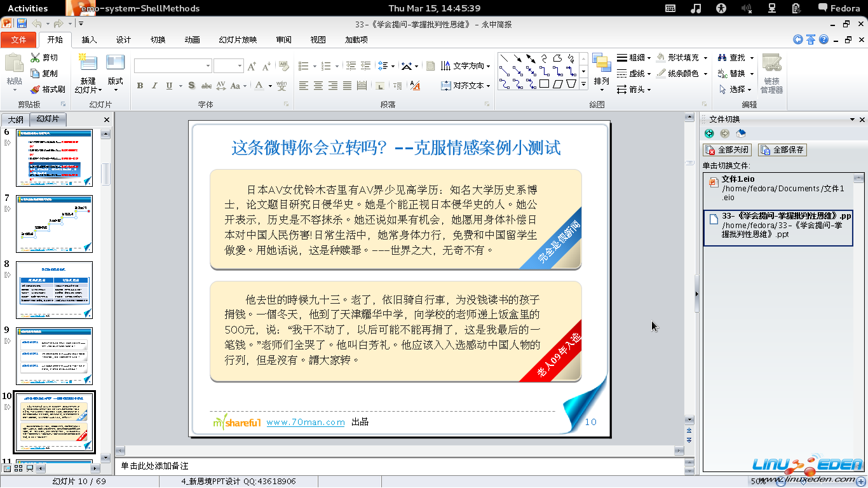
Task: Select slide 8 thumbnail
Action: pyautogui.click(x=55, y=290)
